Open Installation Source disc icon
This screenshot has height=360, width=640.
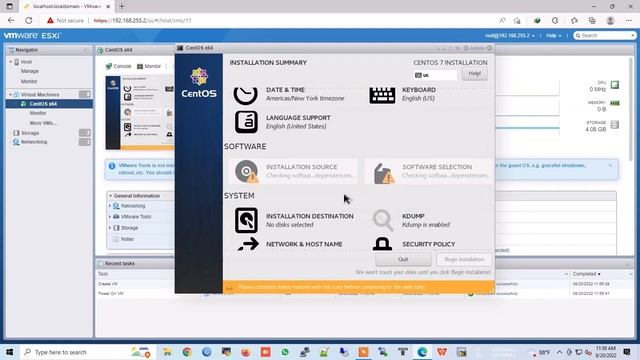(246, 171)
